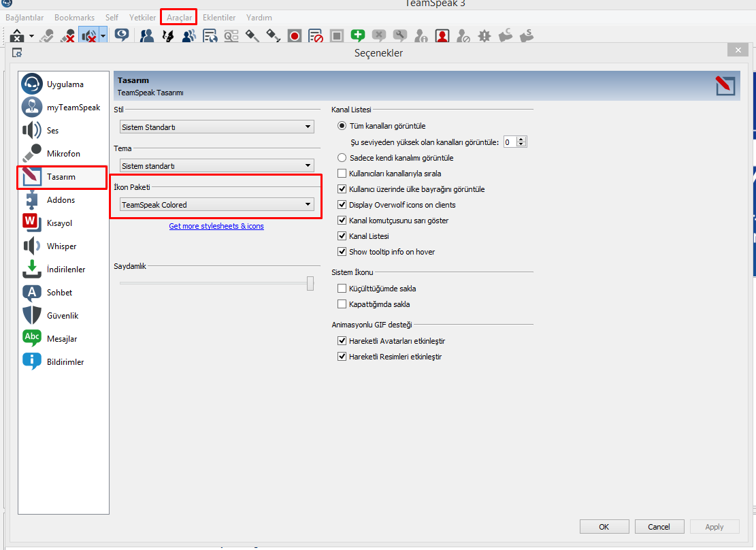Open the Yetkiler menu
The image size is (756, 550).
click(x=142, y=18)
